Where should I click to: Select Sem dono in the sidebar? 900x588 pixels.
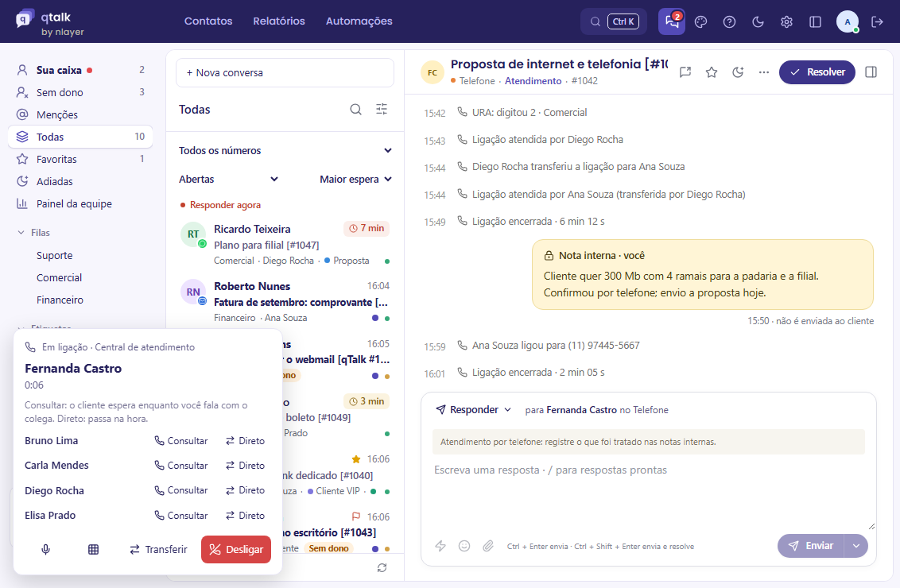pos(80,92)
